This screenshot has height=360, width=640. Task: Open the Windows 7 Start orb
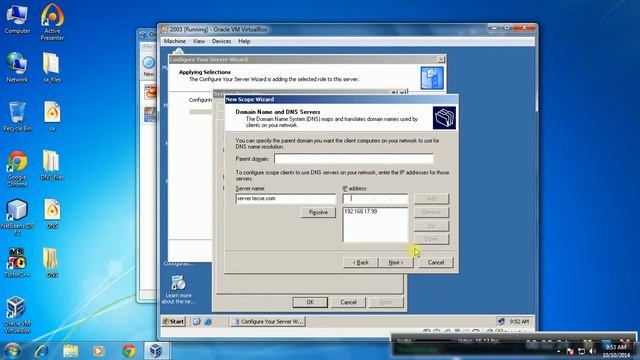pos(12,351)
